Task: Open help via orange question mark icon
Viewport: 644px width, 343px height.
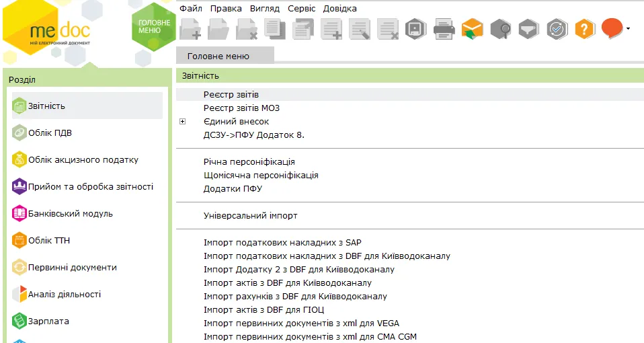Action: [x=585, y=29]
